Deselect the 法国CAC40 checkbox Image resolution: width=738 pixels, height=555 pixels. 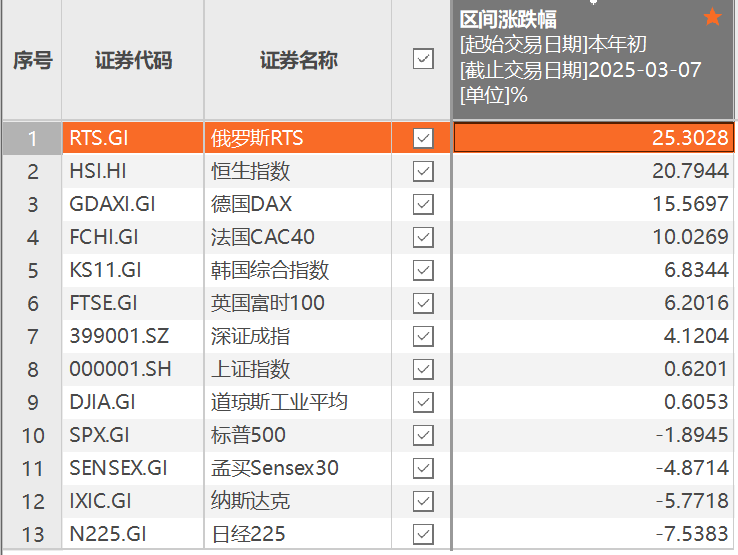423,237
